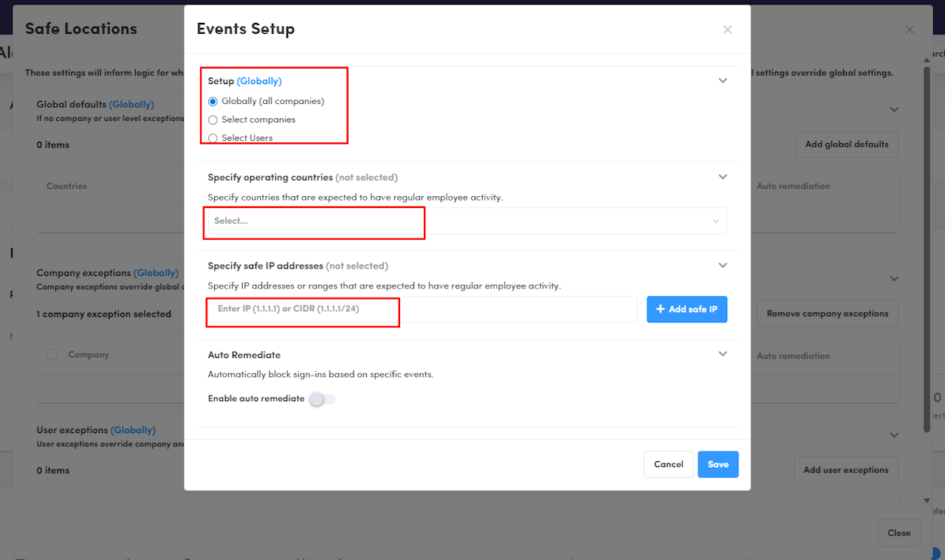The height and width of the screenshot is (560, 945).
Task: Collapse the Specify safe IP addresses section
Action: [723, 265]
